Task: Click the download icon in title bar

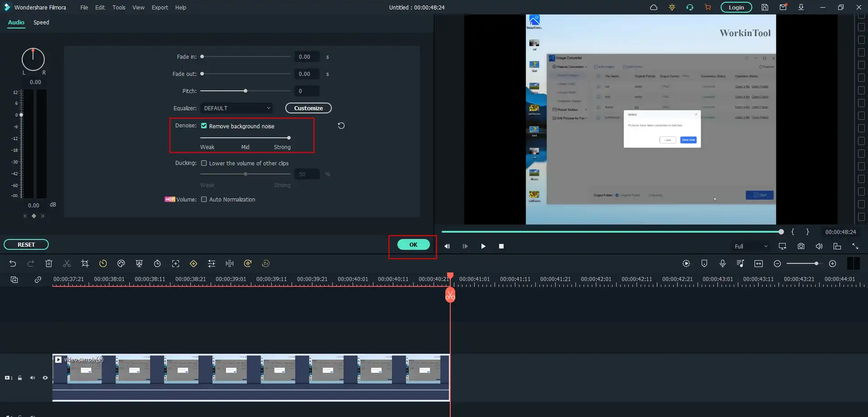Action: pyautogui.click(x=801, y=7)
